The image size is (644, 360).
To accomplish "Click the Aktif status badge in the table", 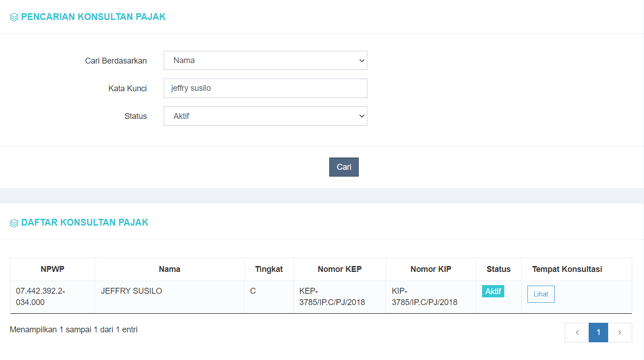I will 493,291.
